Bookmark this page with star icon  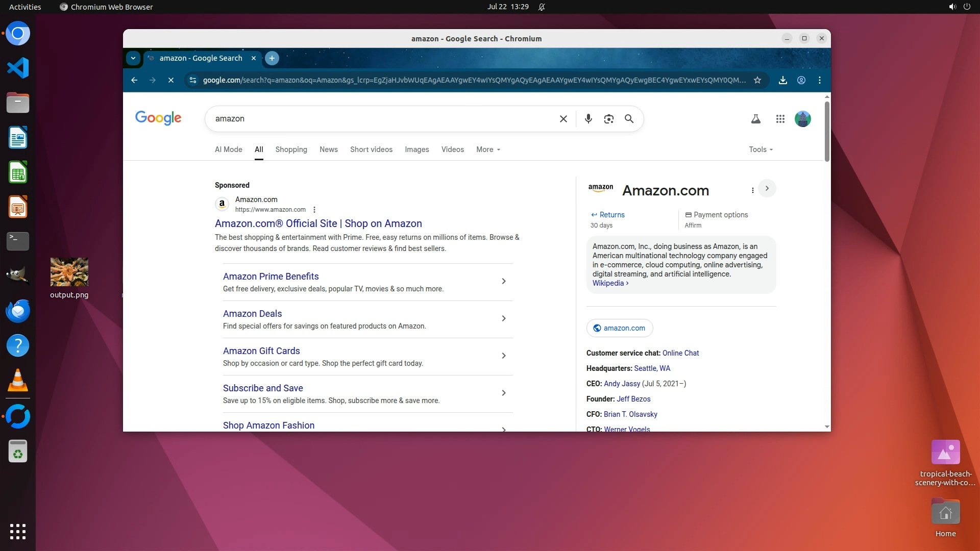(757, 80)
